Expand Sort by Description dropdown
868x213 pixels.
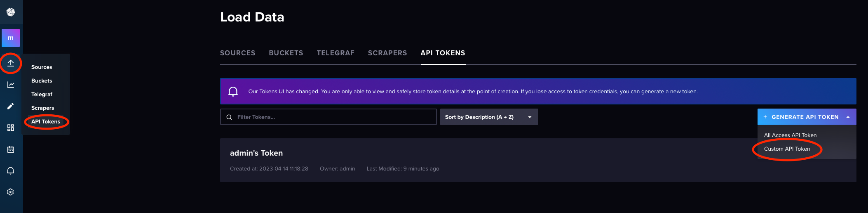489,117
